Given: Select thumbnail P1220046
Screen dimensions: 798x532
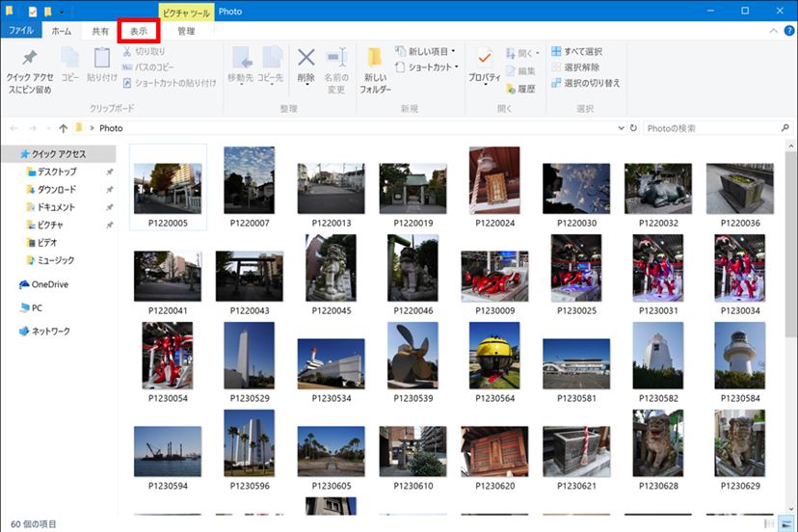Looking at the screenshot, I should tap(412, 275).
